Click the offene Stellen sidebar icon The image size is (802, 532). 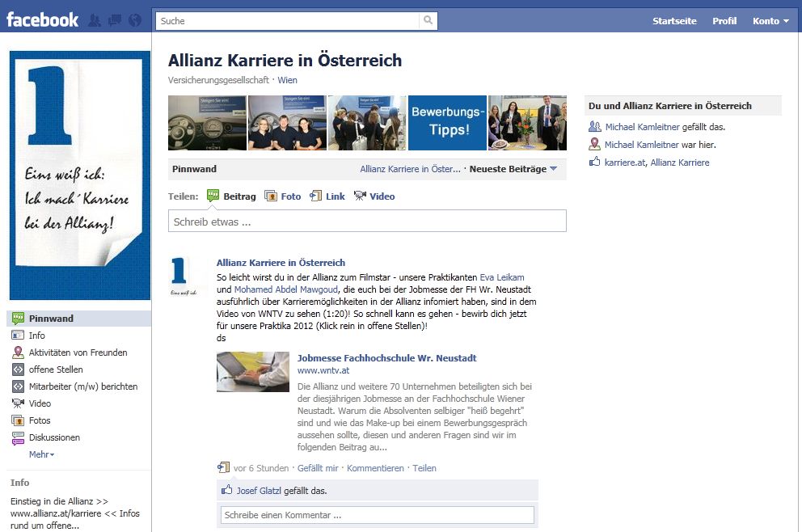18,369
